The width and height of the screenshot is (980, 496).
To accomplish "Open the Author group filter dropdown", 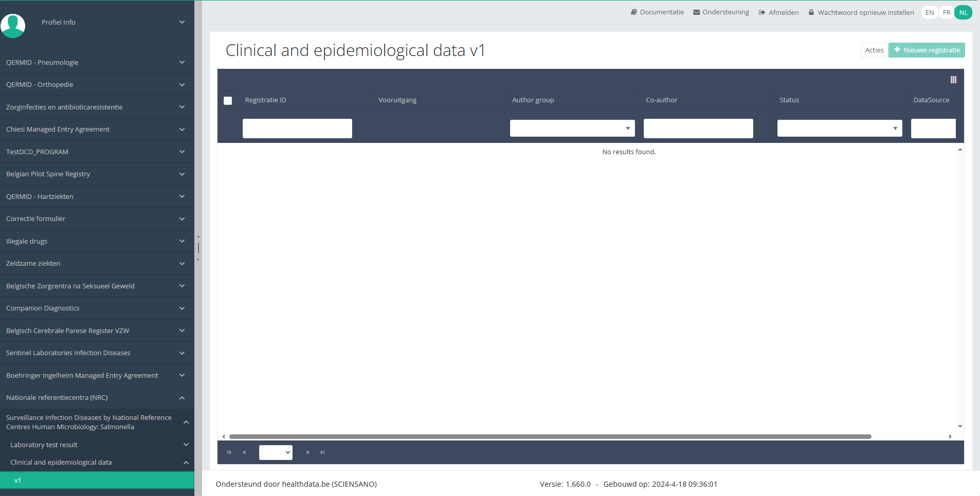I will [x=572, y=128].
